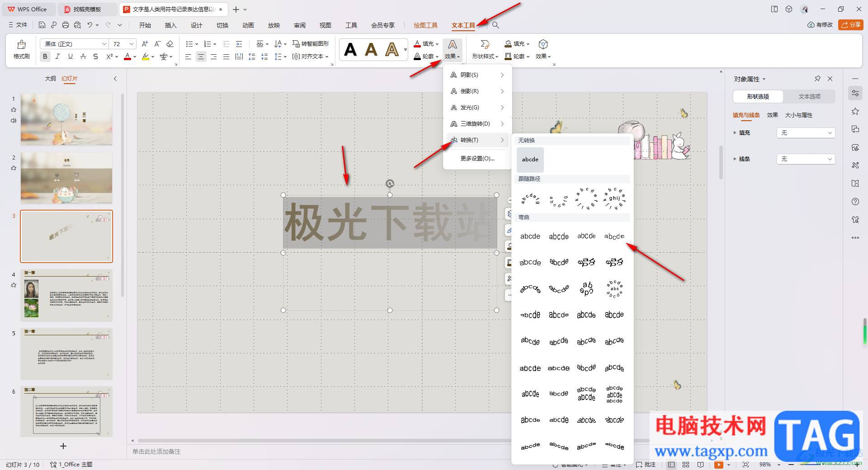Click the Print icon in quick access bar
Viewport: 868px width, 470px height.
coord(66,25)
